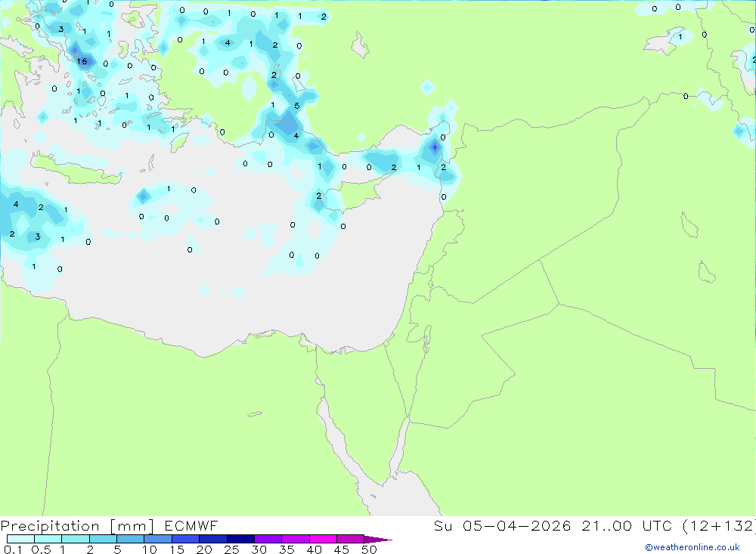Image resolution: width=756 pixels, height=554 pixels.
Task: Click the date text 'Su 05-04-2026'
Action: (502, 525)
